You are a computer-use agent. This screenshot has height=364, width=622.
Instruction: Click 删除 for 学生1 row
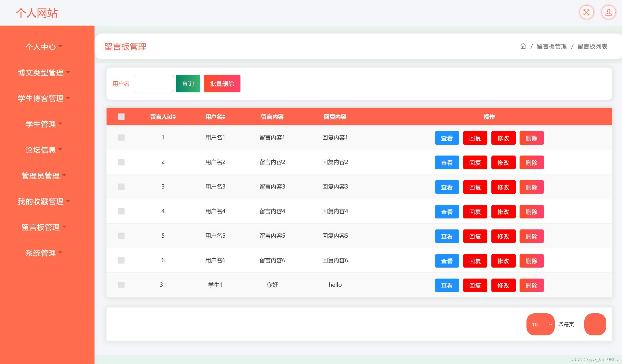(x=531, y=285)
